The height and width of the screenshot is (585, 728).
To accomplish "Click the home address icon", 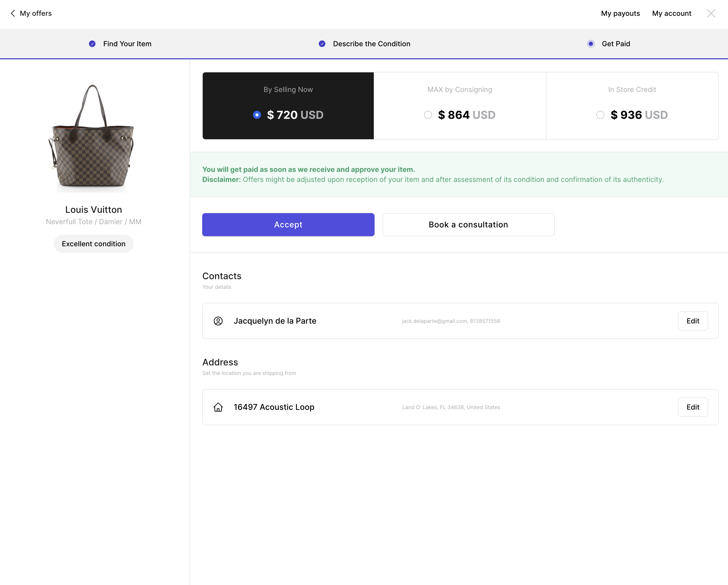I will coord(218,407).
